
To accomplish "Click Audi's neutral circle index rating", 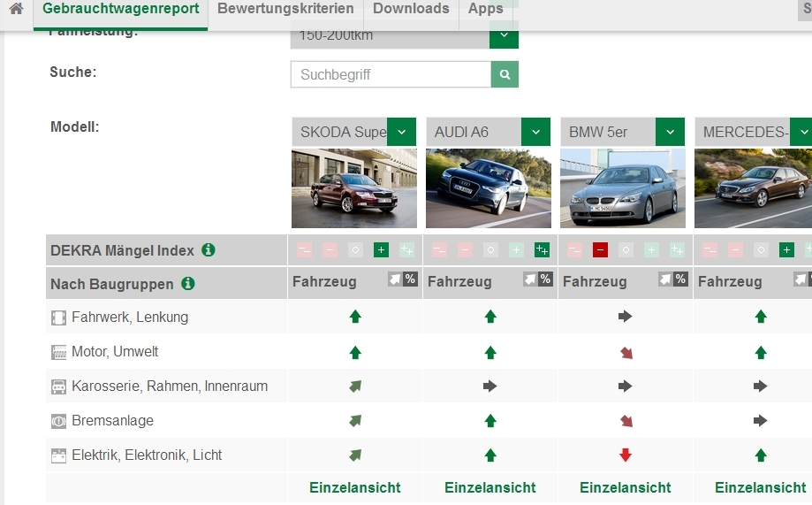I will (x=490, y=250).
